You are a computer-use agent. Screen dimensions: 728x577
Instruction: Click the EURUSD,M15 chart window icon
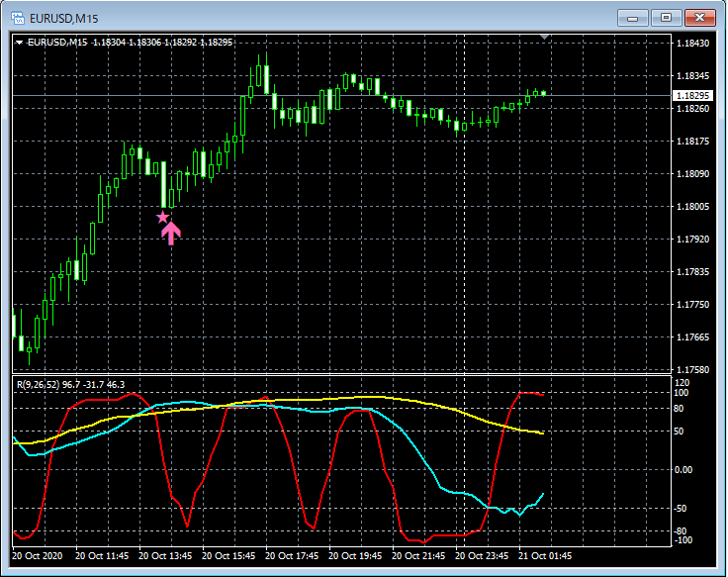tap(18, 18)
